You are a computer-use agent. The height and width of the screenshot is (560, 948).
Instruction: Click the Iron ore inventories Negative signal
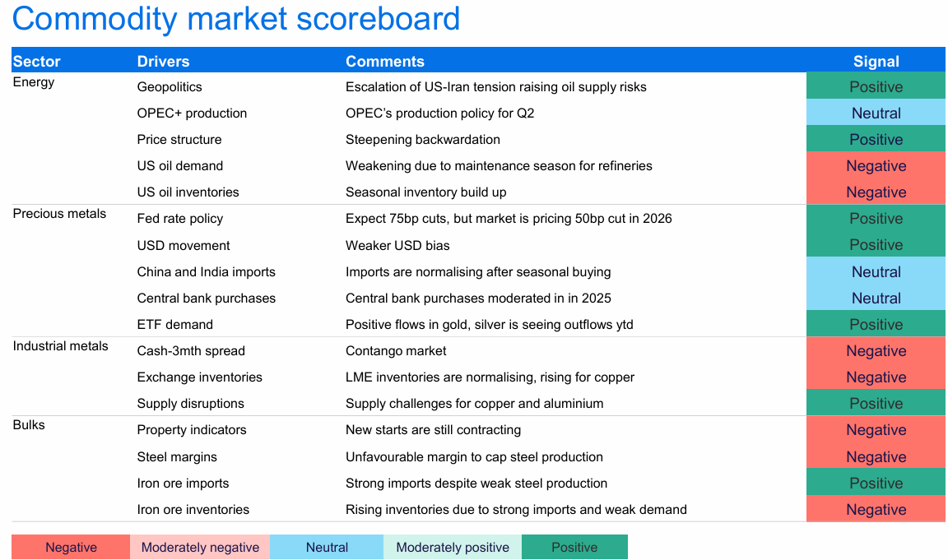pos(876,510)
